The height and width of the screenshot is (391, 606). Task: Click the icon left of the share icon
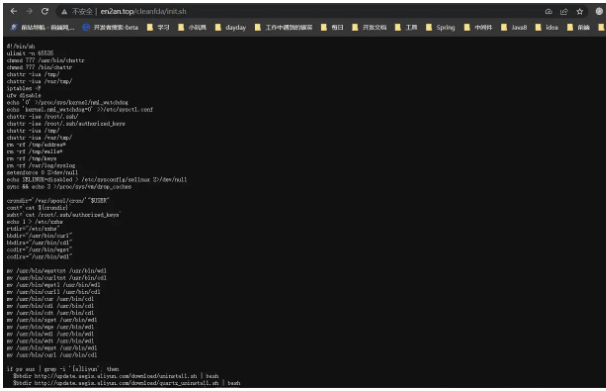(548, 12)
